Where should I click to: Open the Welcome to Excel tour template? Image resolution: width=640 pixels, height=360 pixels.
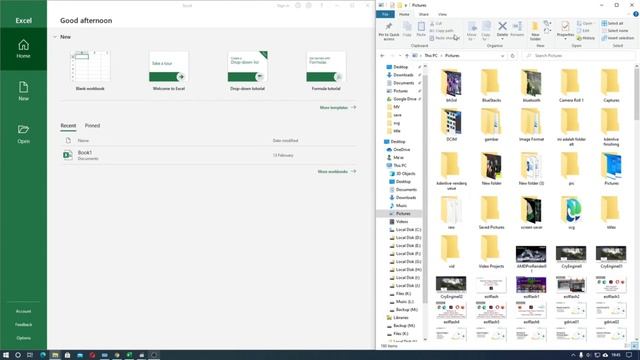[x=169, y=70]
